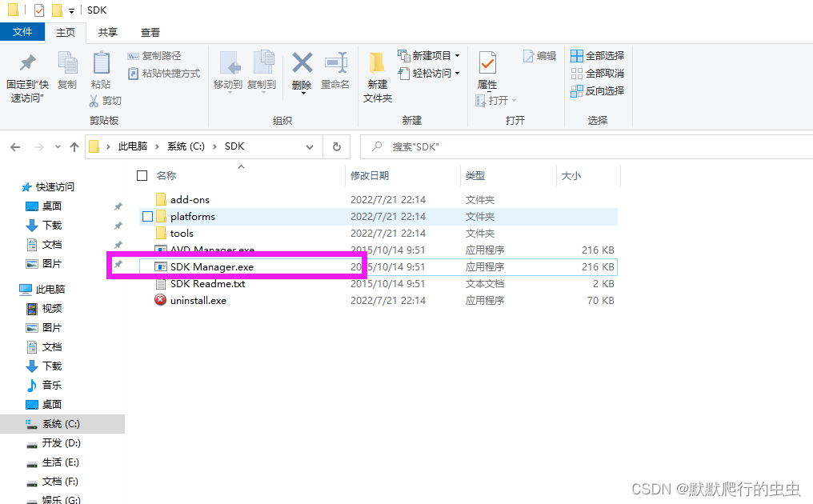Image resolution: width=813 pixels, height=504 pixels.
Task: Go up one folder level arrow
Action: (74, 147)
